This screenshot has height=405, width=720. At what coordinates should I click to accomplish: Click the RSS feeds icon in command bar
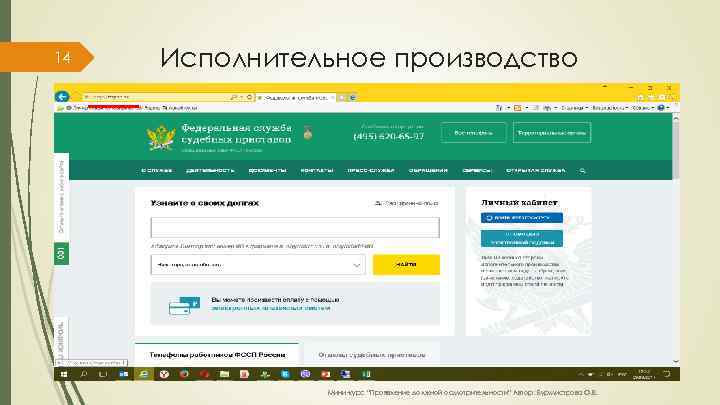518,108
